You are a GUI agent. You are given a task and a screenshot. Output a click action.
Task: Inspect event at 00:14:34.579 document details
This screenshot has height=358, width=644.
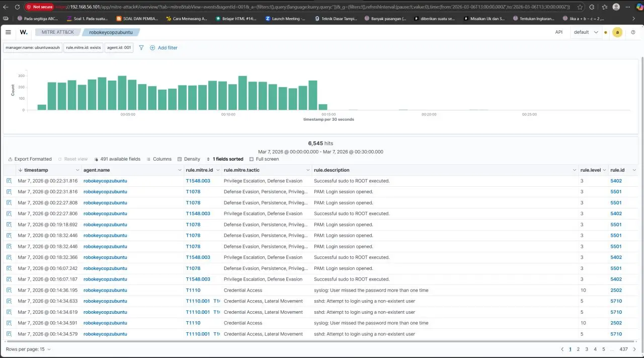tap(9, 334)
